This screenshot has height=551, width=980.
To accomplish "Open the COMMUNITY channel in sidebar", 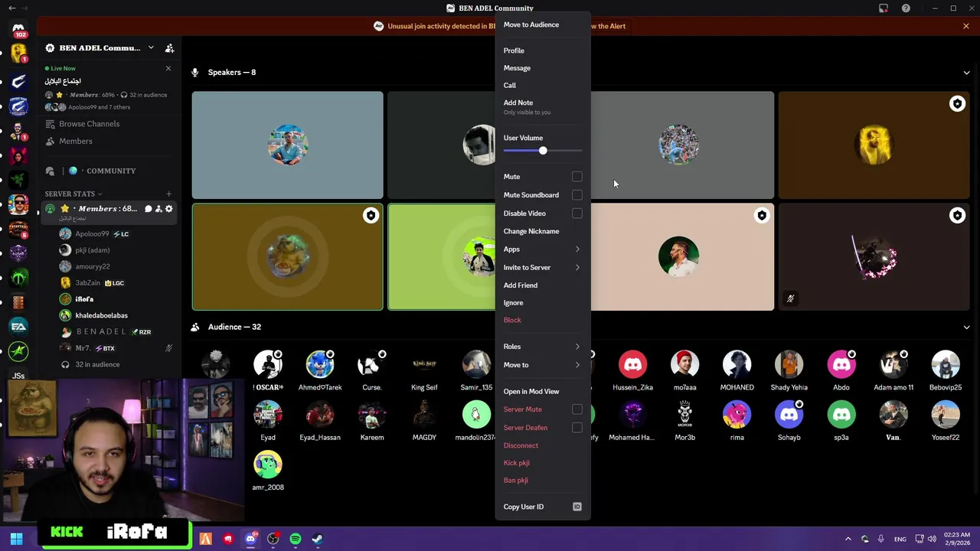I will 108,171.
